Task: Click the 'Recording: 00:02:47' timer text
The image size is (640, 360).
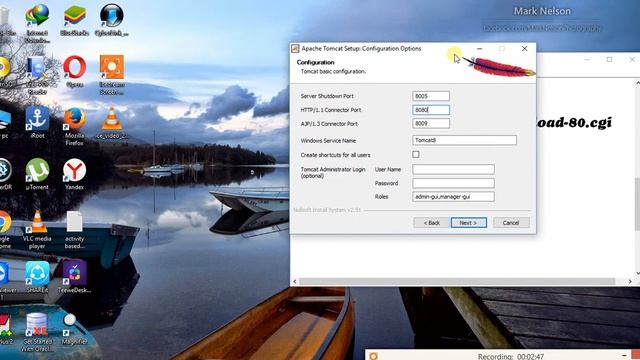Action: (511, 356)
